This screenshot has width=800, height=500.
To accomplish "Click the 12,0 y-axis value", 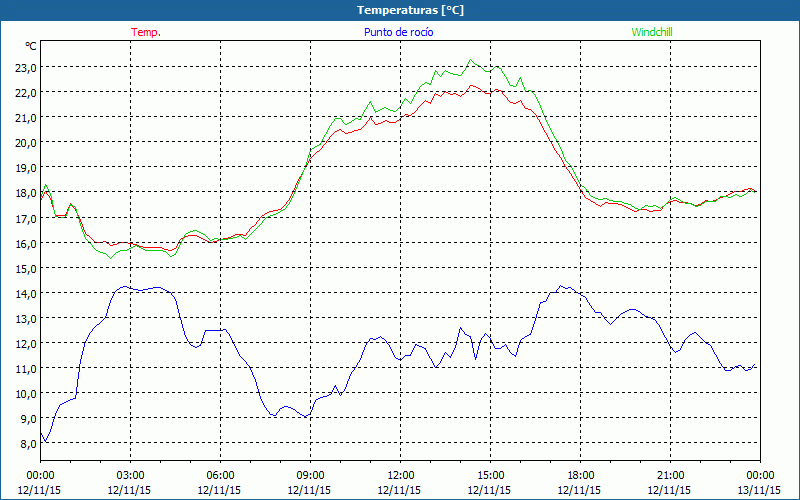I will pos(26,343).
